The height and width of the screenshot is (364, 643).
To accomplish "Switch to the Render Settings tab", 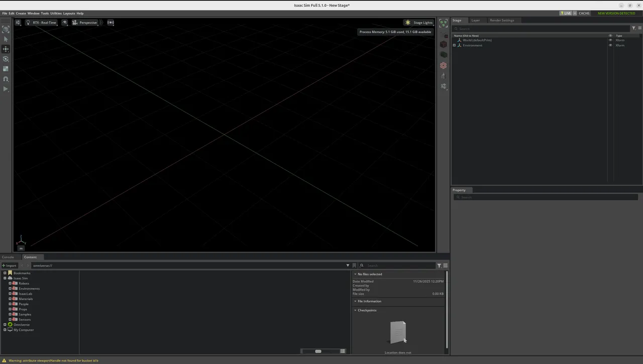I will click(501, 21).
